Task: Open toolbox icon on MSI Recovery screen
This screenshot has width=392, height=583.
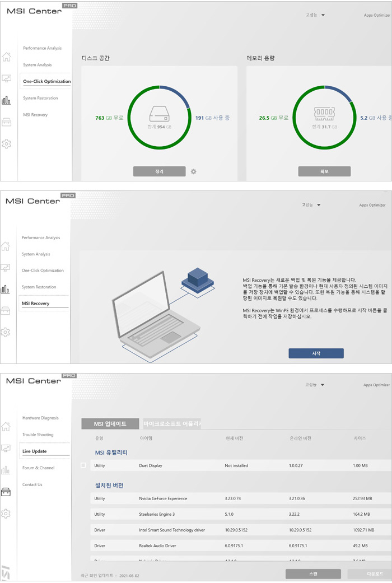Action: pos(5,311)
